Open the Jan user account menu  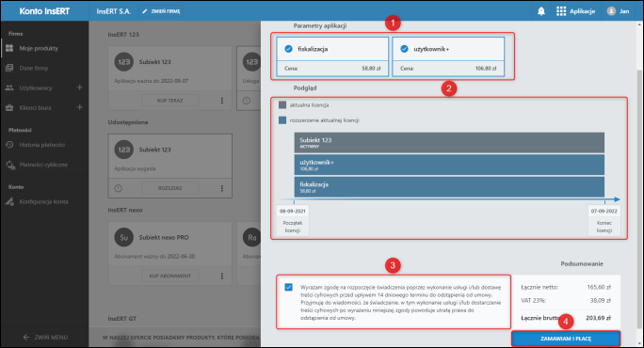[x=618, y=11]
